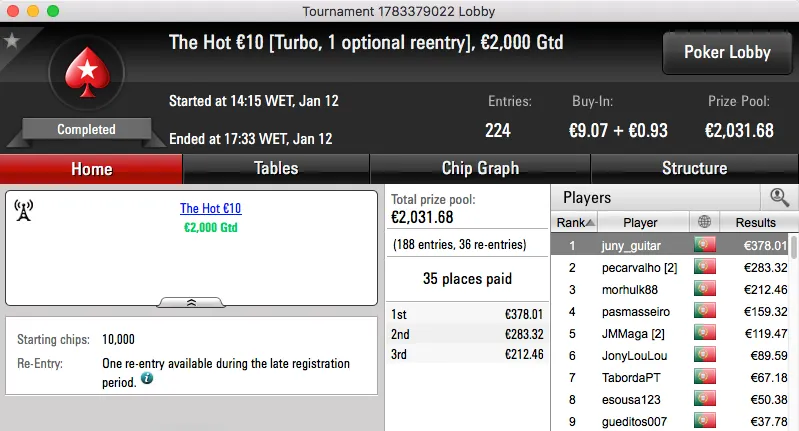The width and height of the screenshot is (799, 431).
Task: Click the PokerStars red spade logo
Action: click(86, 75)
